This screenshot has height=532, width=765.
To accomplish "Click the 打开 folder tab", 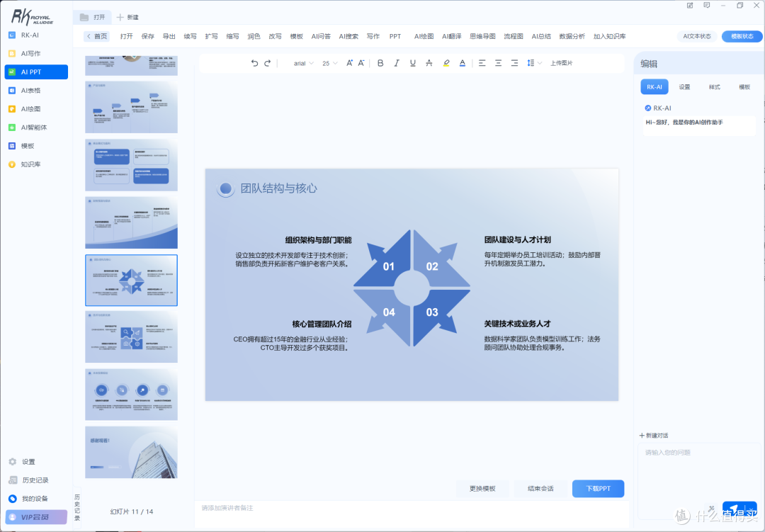I will 93,17.
